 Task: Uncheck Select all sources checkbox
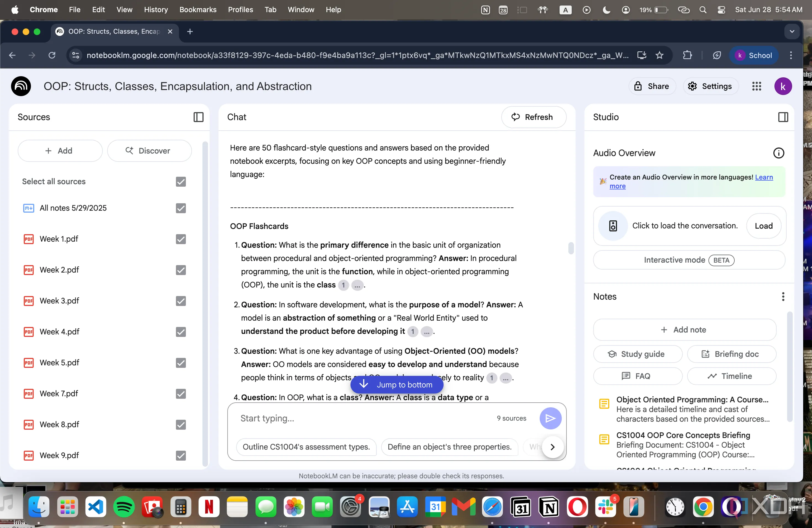tap(181, 181)
